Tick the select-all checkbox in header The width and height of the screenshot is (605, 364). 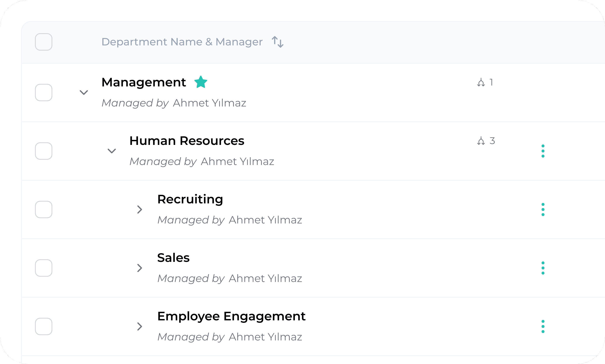point(44,42)
